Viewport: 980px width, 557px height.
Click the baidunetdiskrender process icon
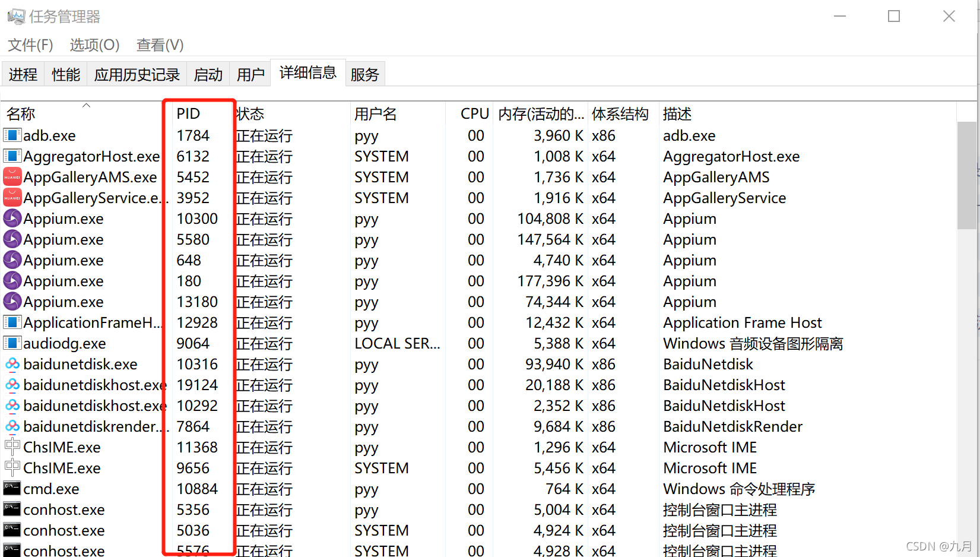coord(12,426)
